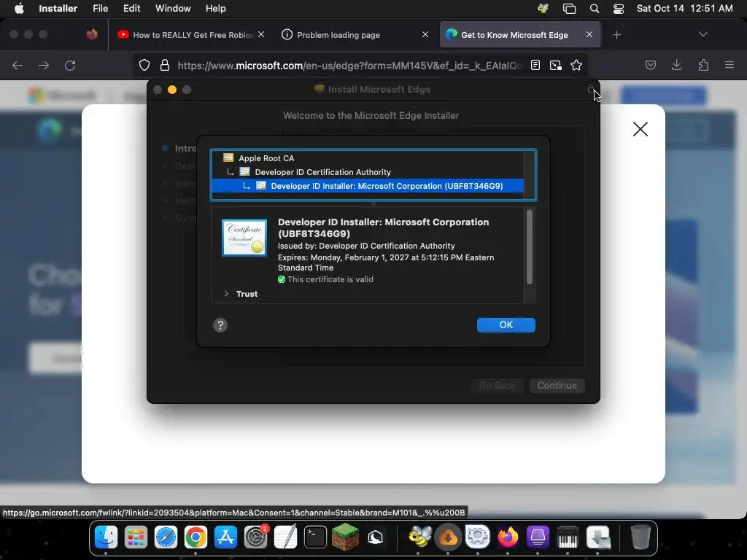747x560 pixels.
Task: Click the green valid checkmark icon
Action: pos(282,279)
